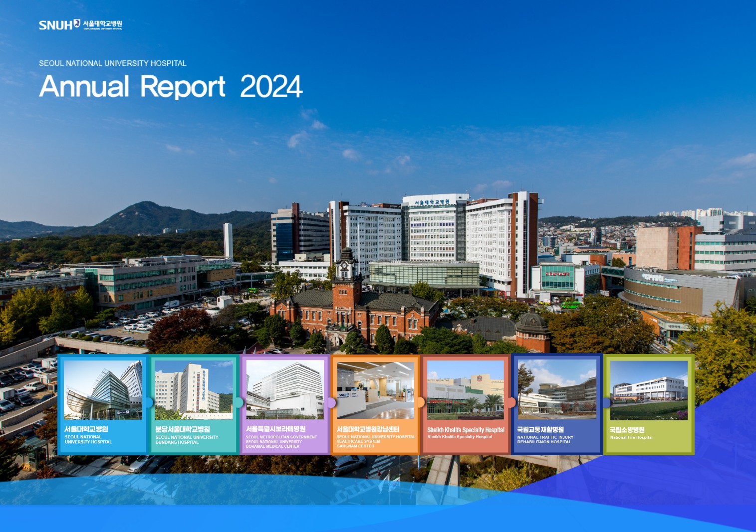Select "SEOUL NATIONAL UNIVERSITY BUNDANG HOSPITAL" caption
The height and width of the screenshot is (532, 756).
[187, 440]
